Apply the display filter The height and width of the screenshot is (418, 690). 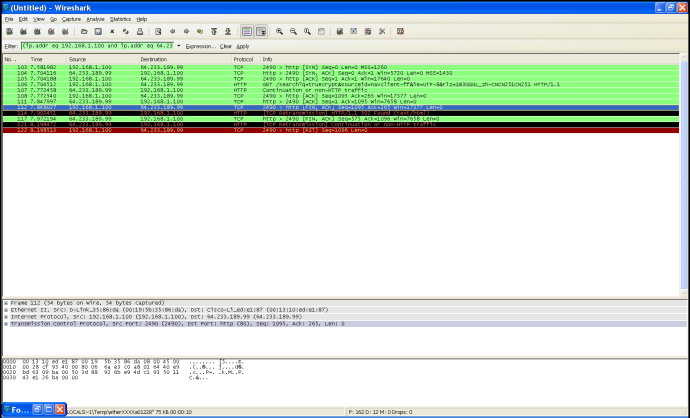tap(242, 46)
